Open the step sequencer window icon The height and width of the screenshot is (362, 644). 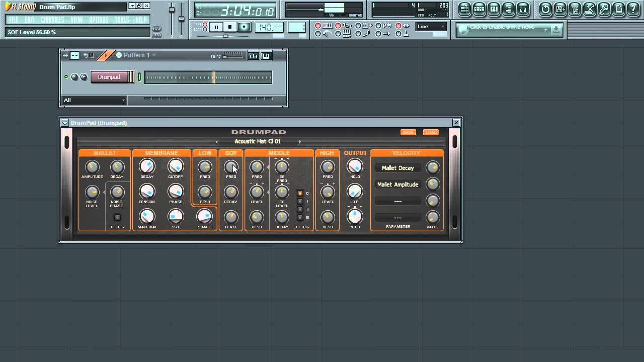click(x=479, y=9)
